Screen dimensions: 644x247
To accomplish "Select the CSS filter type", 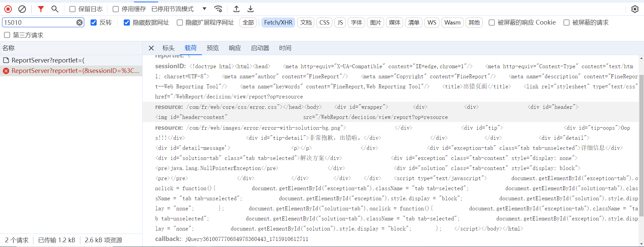I will [x=324, y=23].
